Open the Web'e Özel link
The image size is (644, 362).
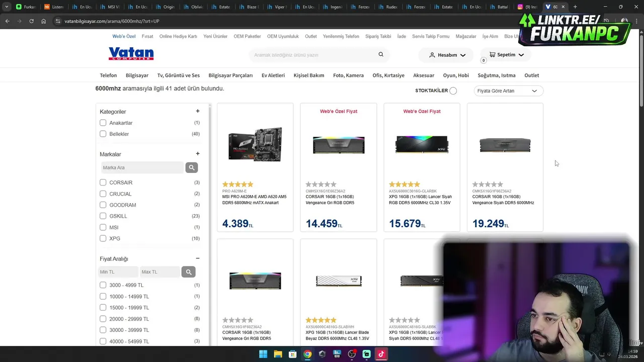(124, 37)
